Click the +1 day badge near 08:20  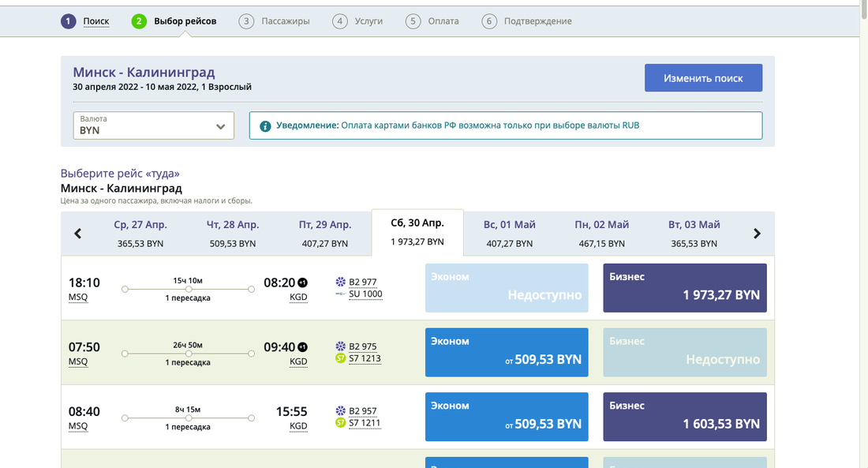pyautogui.click(x=302, y=283)
